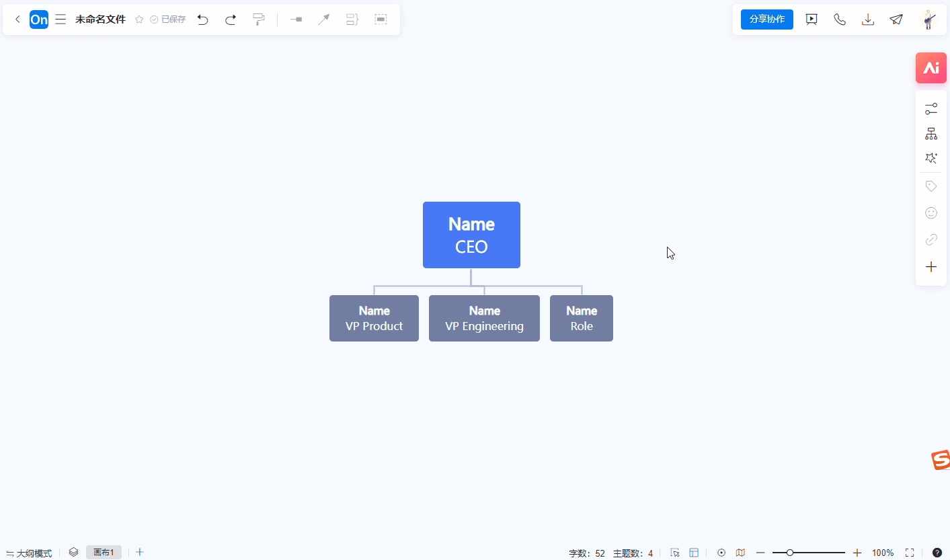Screen dimensions: 950x560
Task: Redo the last action
Action: (231, 19)
